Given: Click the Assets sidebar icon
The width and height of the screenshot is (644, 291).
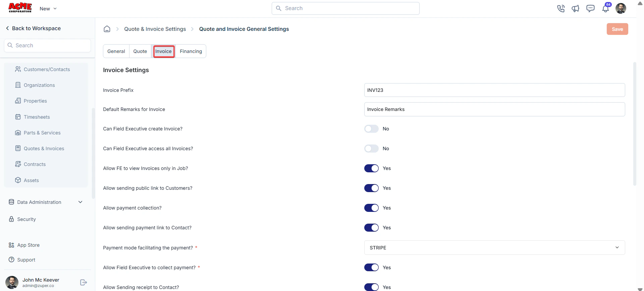Looking at the screenshot, I should (x=18, y=180).
